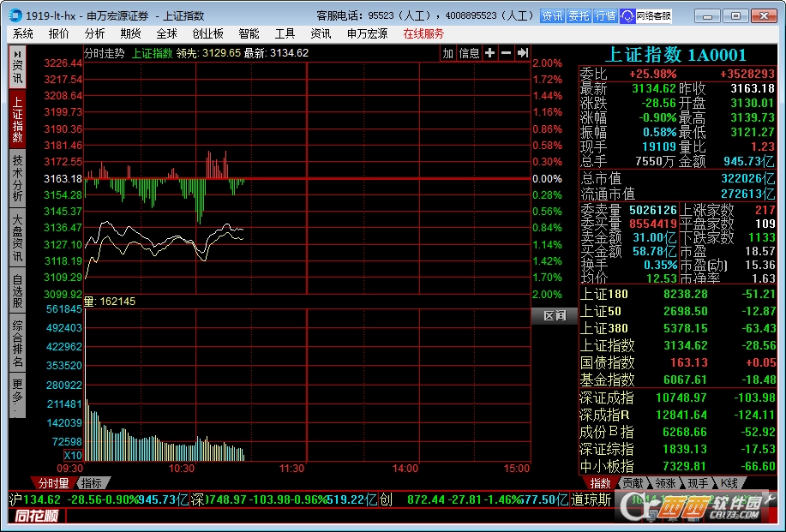Select the 上证指数 sidebar tab

click(x=17, y=119)
